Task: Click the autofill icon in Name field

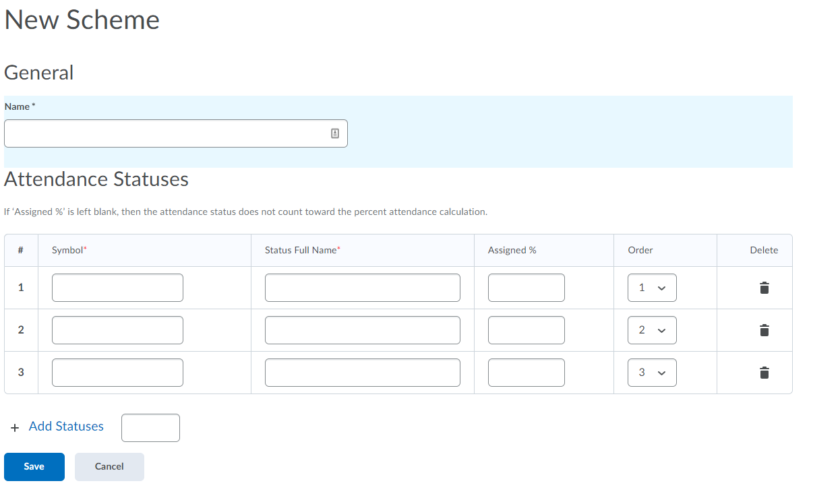Action: pyautogui.click(x=334, y=133)
